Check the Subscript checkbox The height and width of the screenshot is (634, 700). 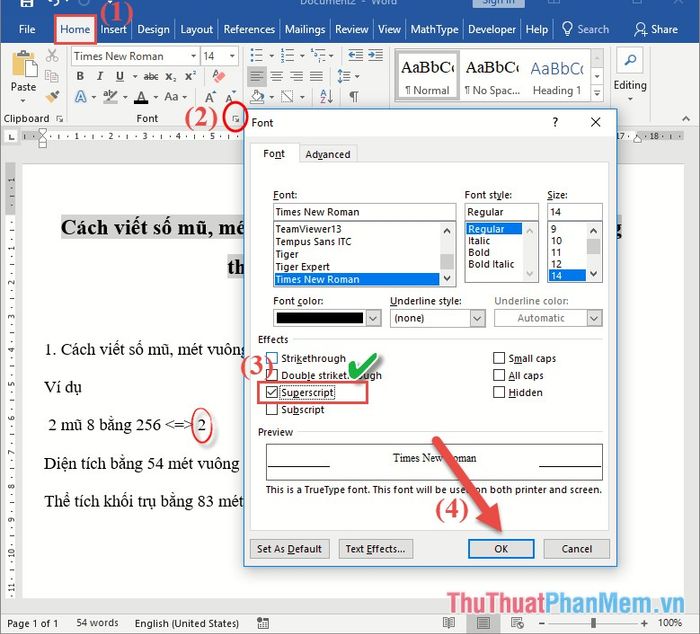pyautogui.click(x=271, y=409)
